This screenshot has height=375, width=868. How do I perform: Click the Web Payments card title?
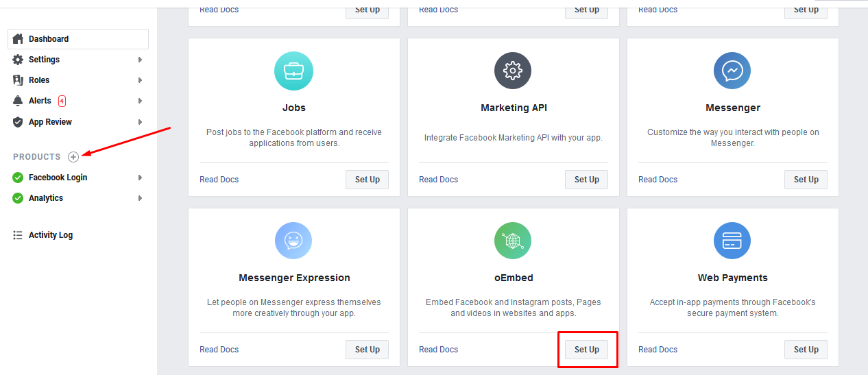tap(733, 278)
